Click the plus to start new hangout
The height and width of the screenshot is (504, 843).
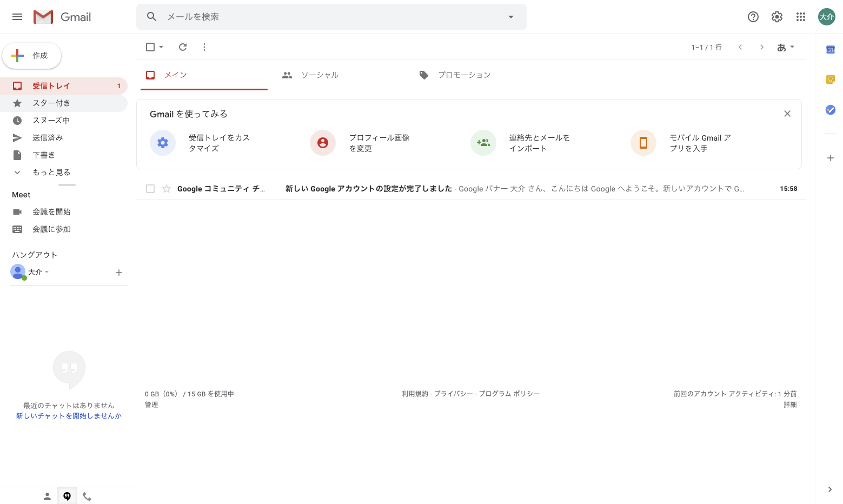(119, 273)
